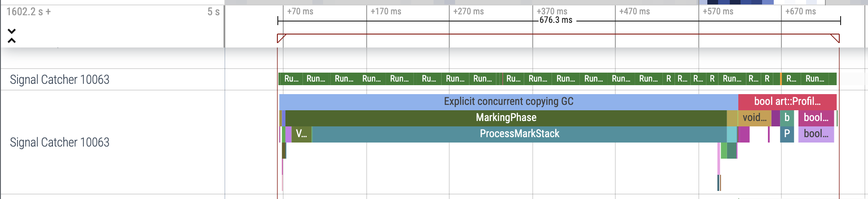
Task: Select the olive "V..." slice
Action: (301, 134)
